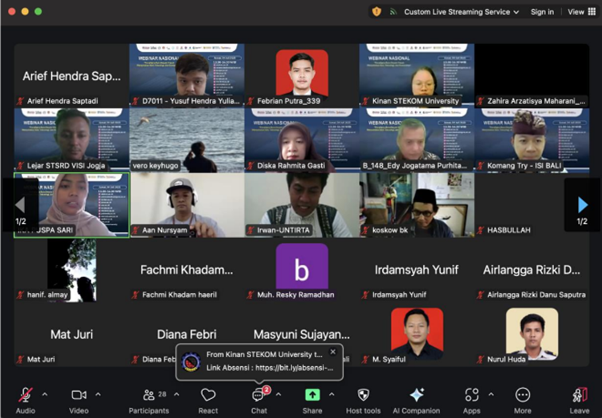Select Fachmi Khadam haeril's tile
The image size is (602, 418).
point(187,270)
